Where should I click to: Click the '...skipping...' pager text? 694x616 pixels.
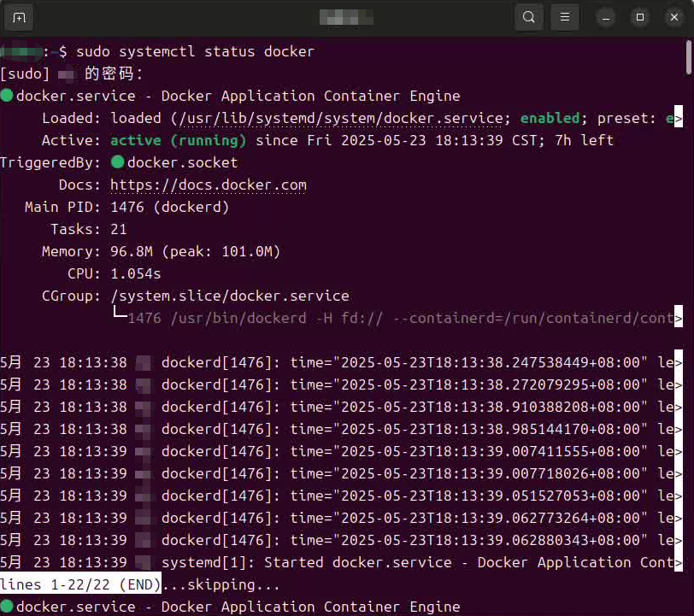coord(221,584)
